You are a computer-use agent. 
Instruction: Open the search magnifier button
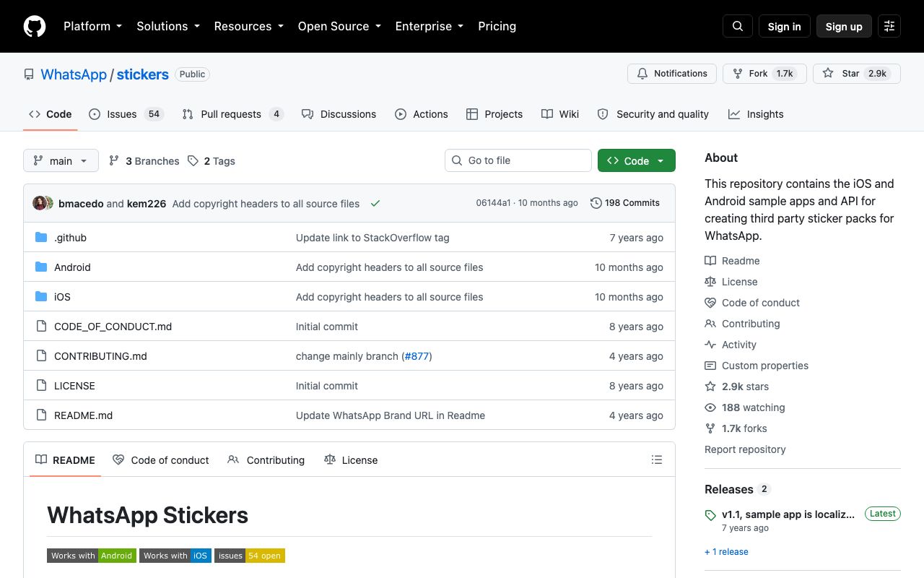[738, 26]
